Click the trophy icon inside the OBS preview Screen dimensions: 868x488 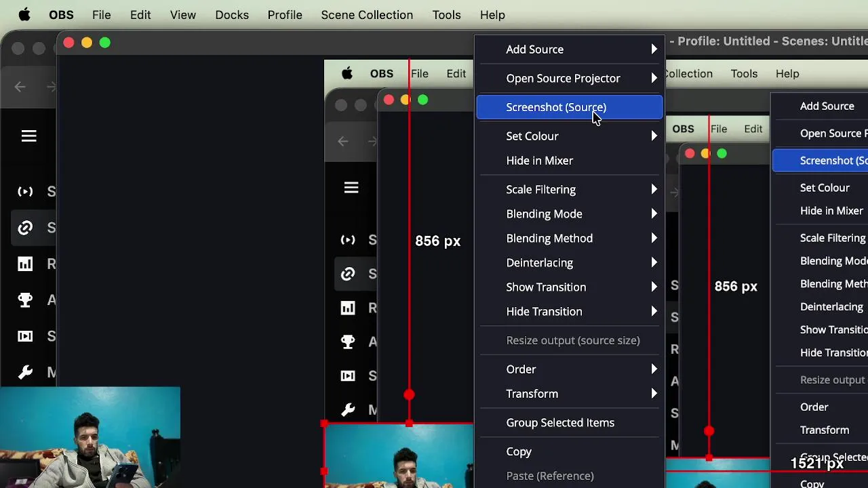click(348, 342)
